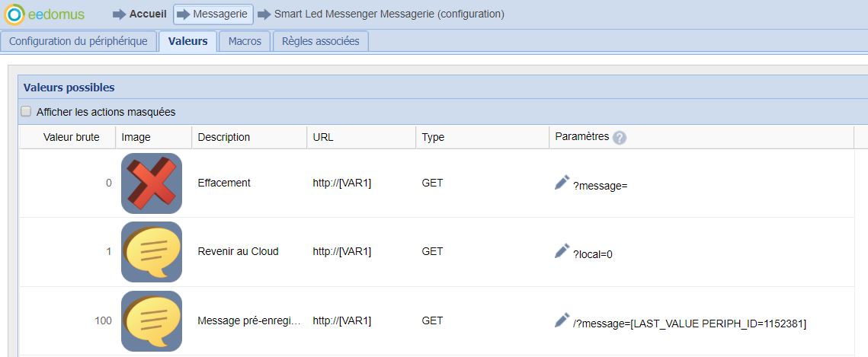Select the Valeurs tab
This screenshot has width=868, height=357.
pyautogui.click(x=187, y=41)
